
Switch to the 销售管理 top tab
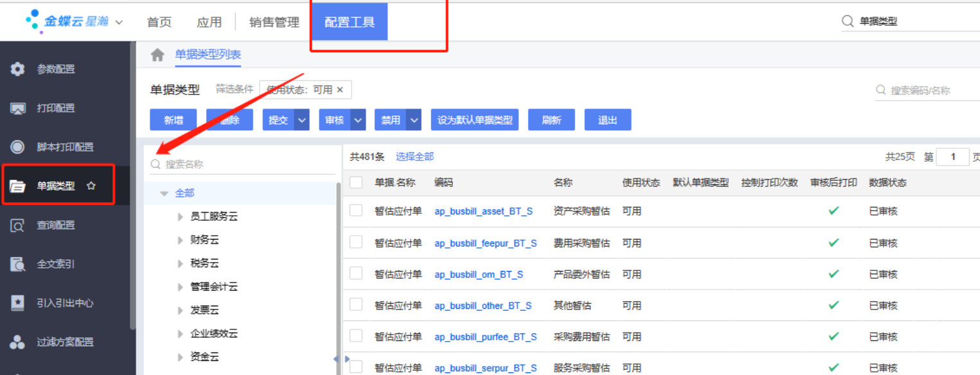point(274,22)
